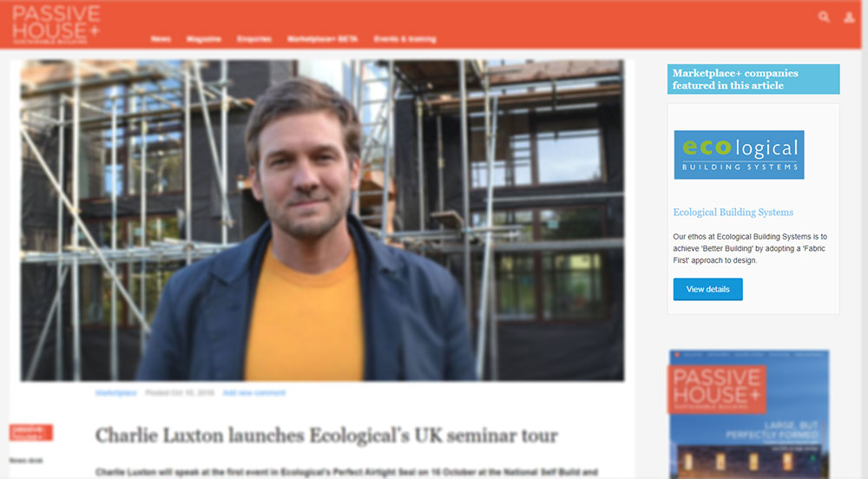This screenshot has height=479, width=868.
Task: Click the View details button
Action: [x=707, y=289]
